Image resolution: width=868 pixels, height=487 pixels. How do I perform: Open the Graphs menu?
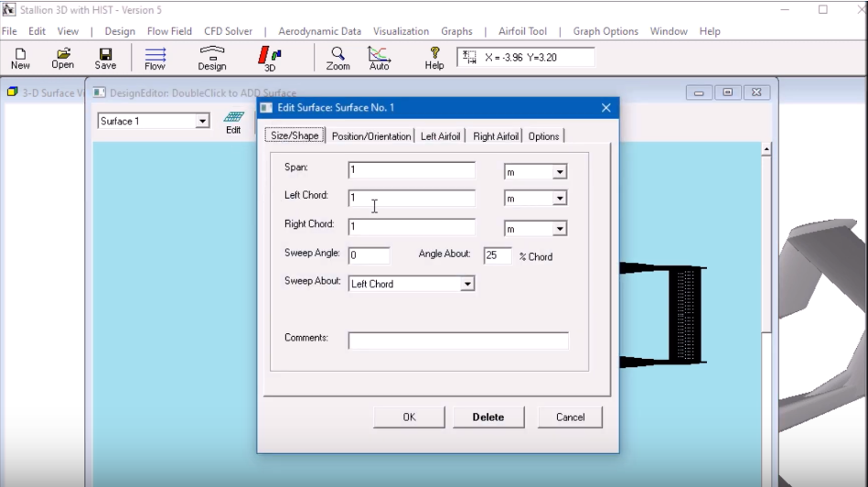click(x=456, y=31)
